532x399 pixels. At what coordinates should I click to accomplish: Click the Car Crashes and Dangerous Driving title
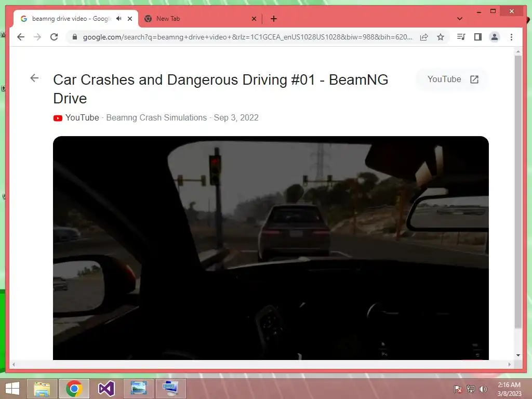[x=220, y=89]
